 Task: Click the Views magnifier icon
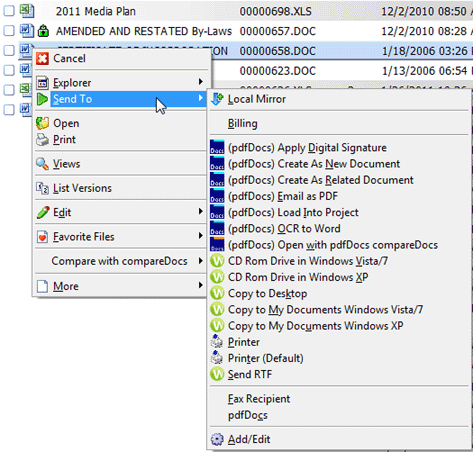point(42,164)
